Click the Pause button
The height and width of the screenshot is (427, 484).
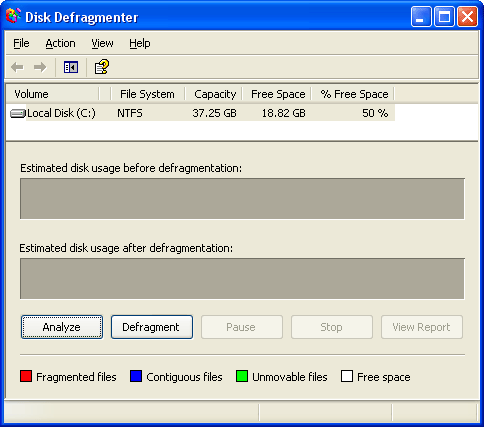coord(242,327)
